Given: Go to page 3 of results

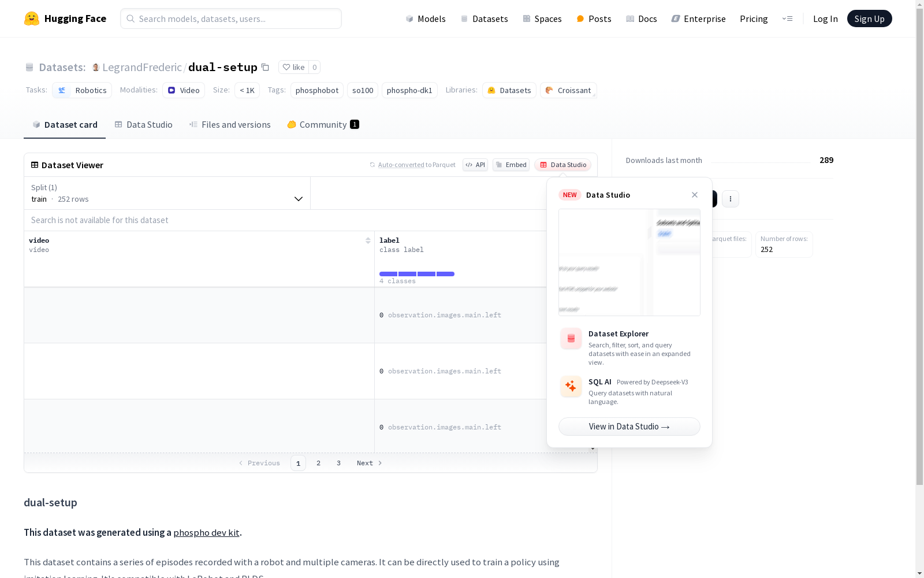Looking at the screenshot, I should pyautogui.click(x=338, y=463).
